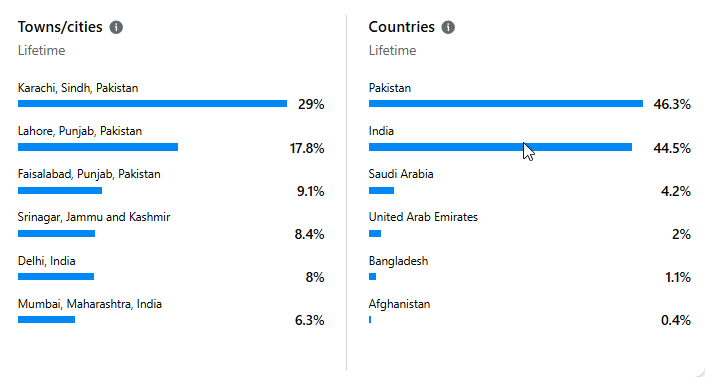Screen dimensions: 705x377
Task: Select the Mumbai, Maharashtra, India bar
Action: [46, 319]
